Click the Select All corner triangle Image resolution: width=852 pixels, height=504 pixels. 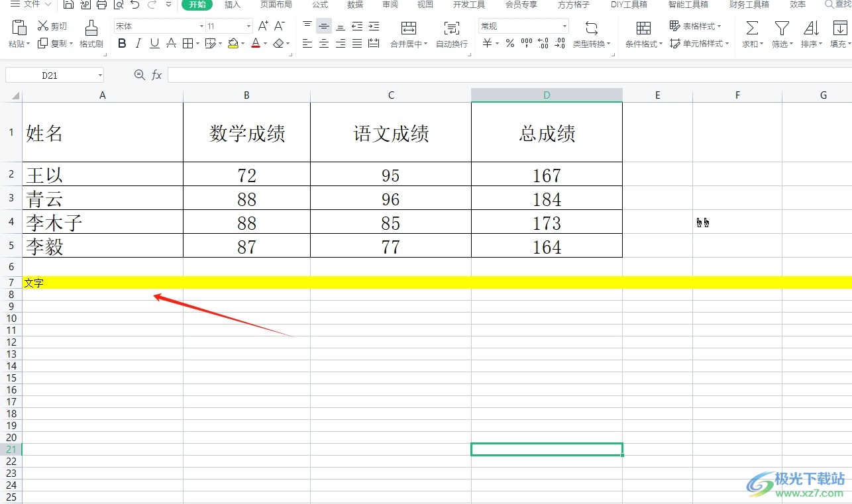[16, 97]
